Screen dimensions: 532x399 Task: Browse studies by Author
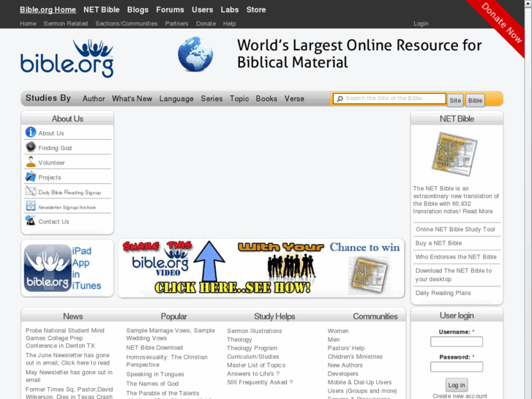click(94, 99)
